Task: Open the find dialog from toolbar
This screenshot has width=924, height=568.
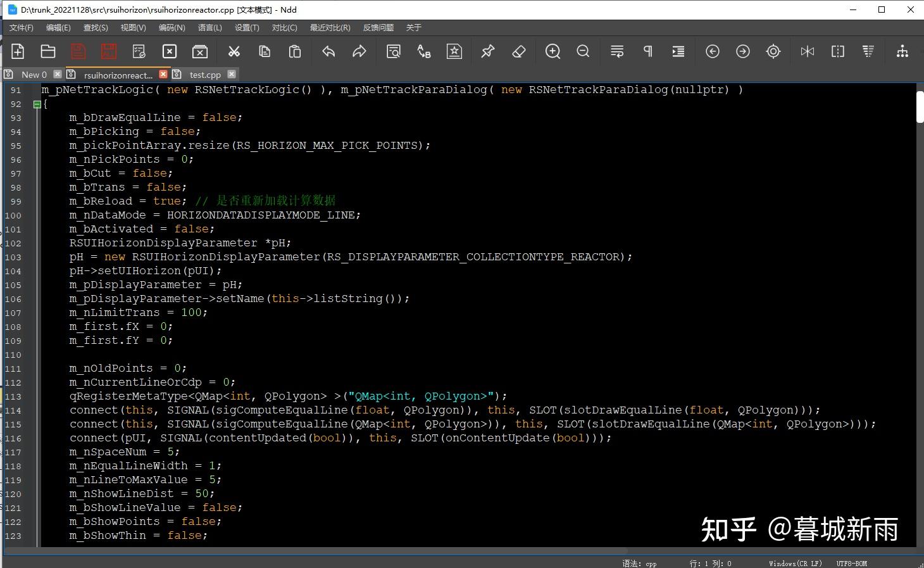Action: tap(394, 51)
